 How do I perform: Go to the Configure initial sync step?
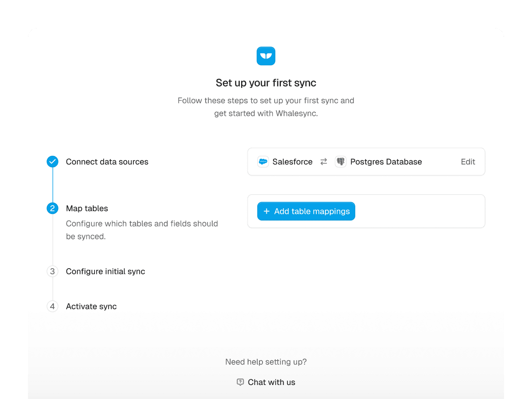pos(105,272)
